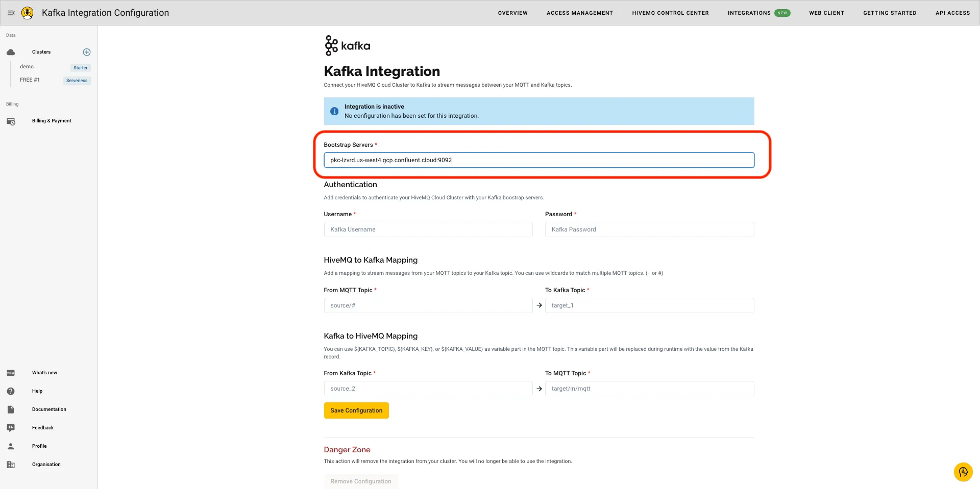Click the Organisation building icon
This screenshot has height=489, width=980.
[11, 465]
